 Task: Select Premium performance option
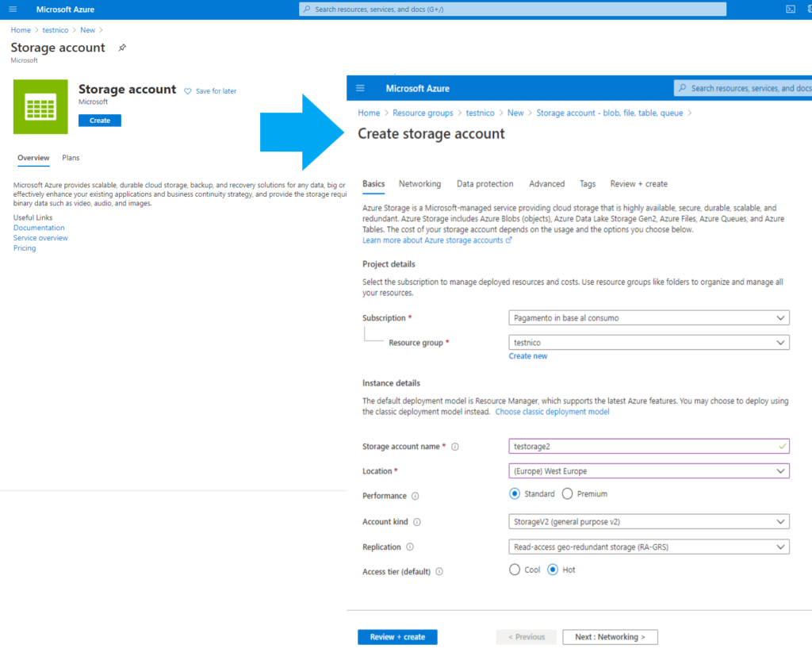pos(567,494)
